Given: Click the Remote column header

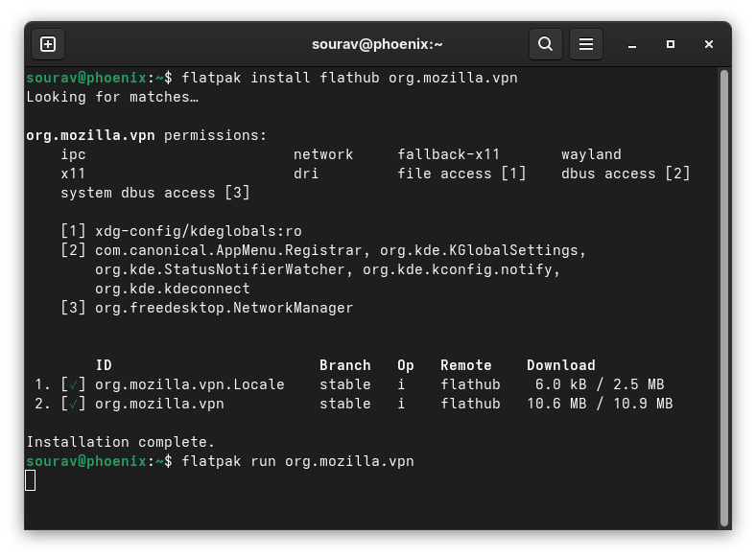Looking at the screenshot, I should (x=465, y=365).
